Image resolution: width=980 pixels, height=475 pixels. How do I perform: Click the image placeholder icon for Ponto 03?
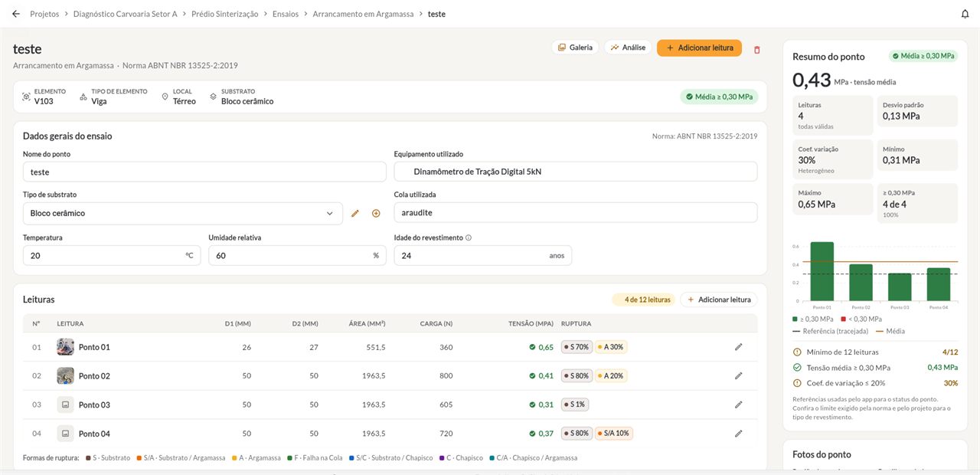pos(65,405)
